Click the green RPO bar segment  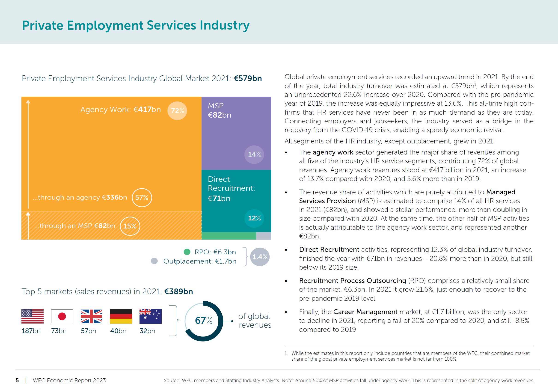[x=229, y=236]
